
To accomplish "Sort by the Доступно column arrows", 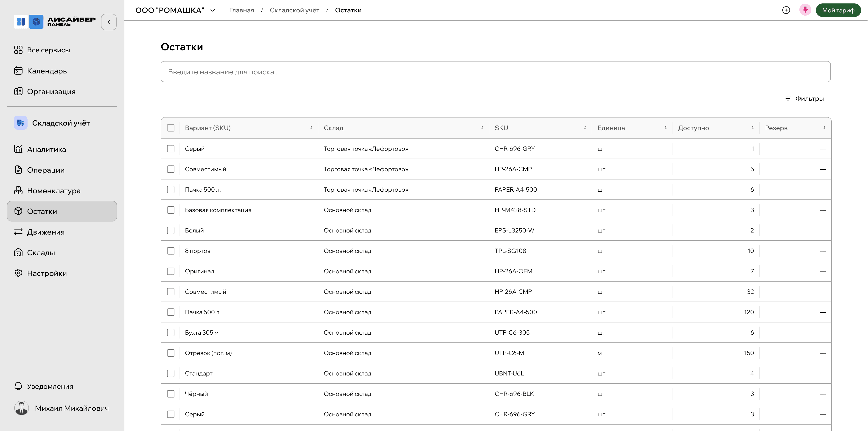I will pos(752,128).
